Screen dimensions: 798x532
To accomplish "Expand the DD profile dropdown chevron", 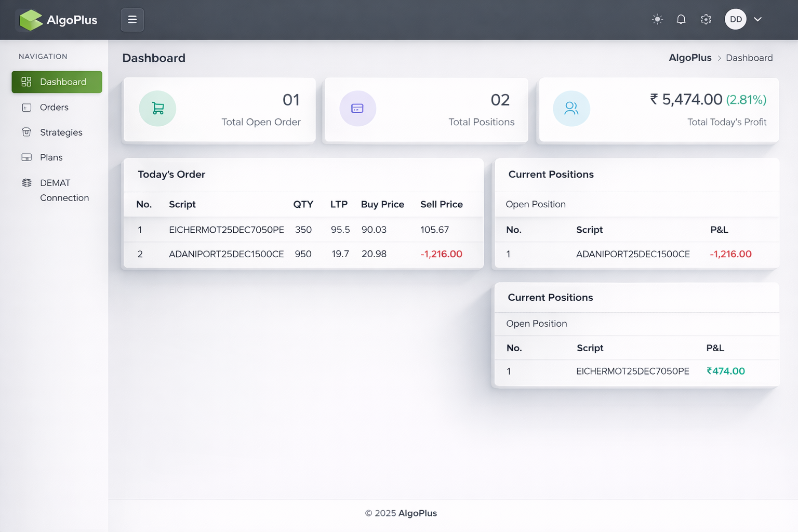I will tap(757, 19).
